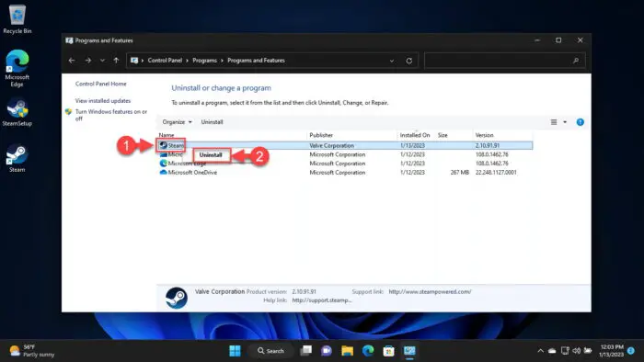
Task: Maximize the Programs and Features window
Action: point(558,40)
